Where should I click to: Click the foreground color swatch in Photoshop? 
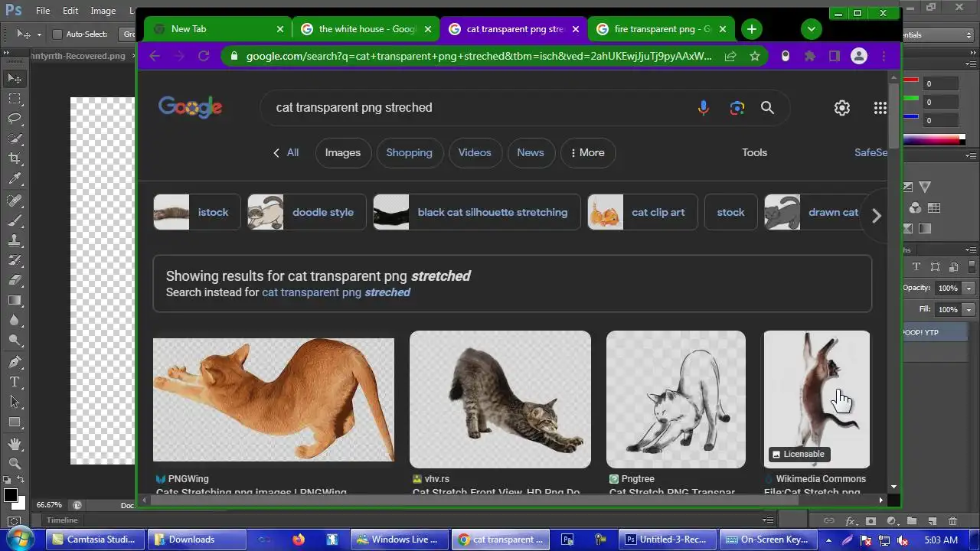(x=11, y=495)
